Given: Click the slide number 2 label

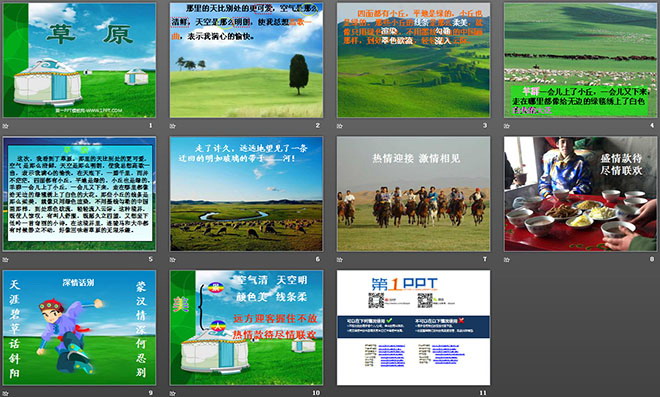Looking at the screenshot, I should pos(318,125).
